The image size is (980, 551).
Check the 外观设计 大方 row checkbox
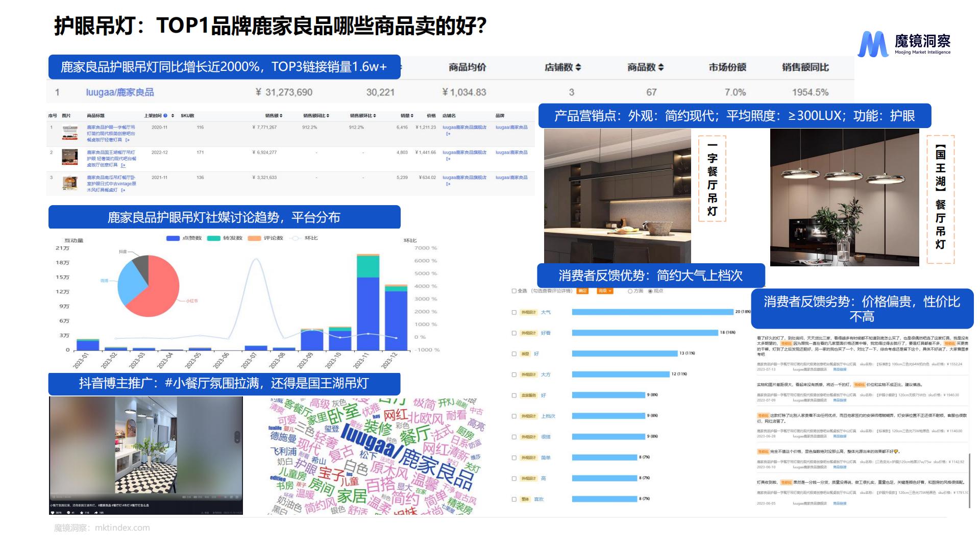pos(514,374)
